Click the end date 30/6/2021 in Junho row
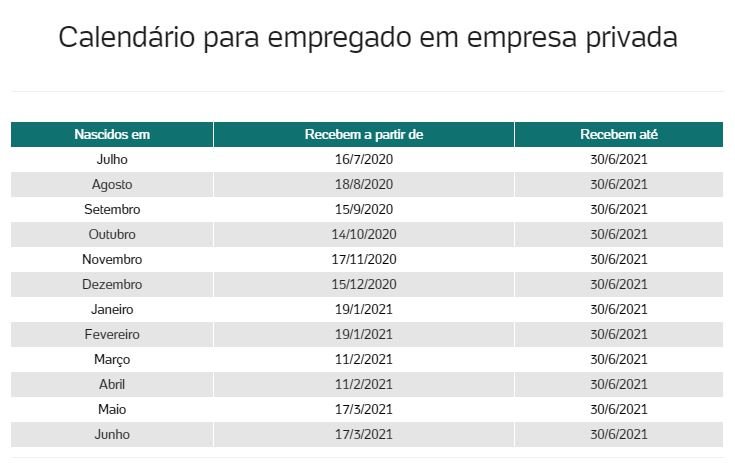This screenshot has height=468, width=735. point(618,434)
